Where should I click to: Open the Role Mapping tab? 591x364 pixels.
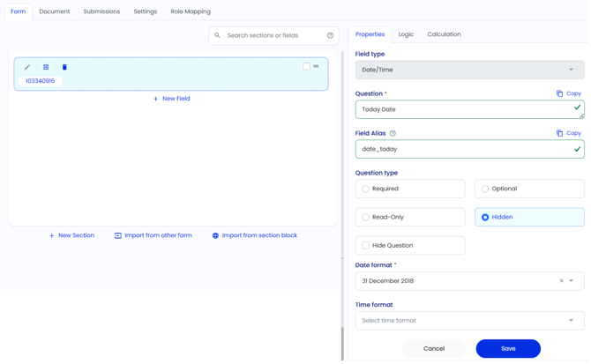pos(191,11)
